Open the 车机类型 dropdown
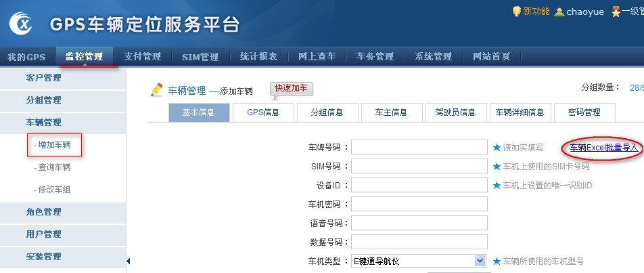644x273 pixels. 480,261
